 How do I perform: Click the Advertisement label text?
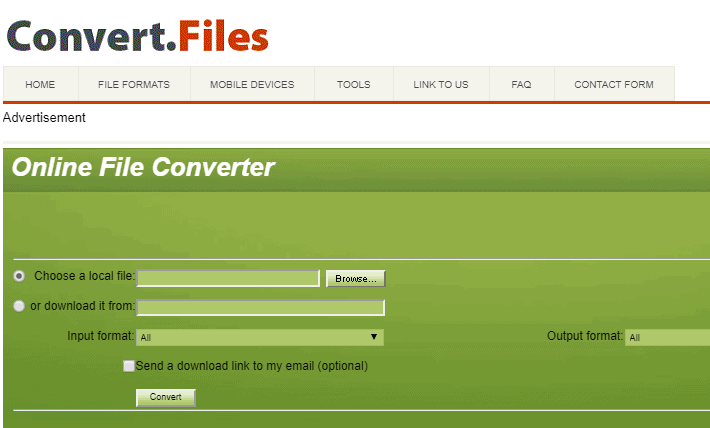44,118
